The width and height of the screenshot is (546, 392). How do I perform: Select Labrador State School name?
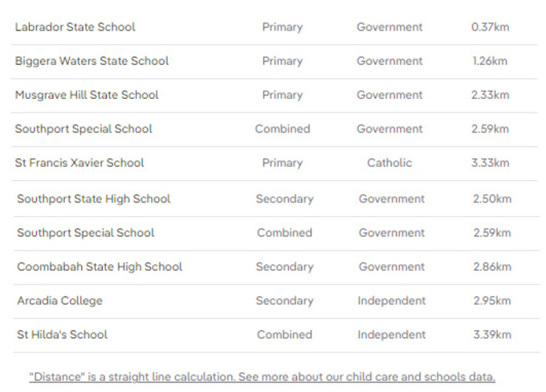[x=75, y=27]
